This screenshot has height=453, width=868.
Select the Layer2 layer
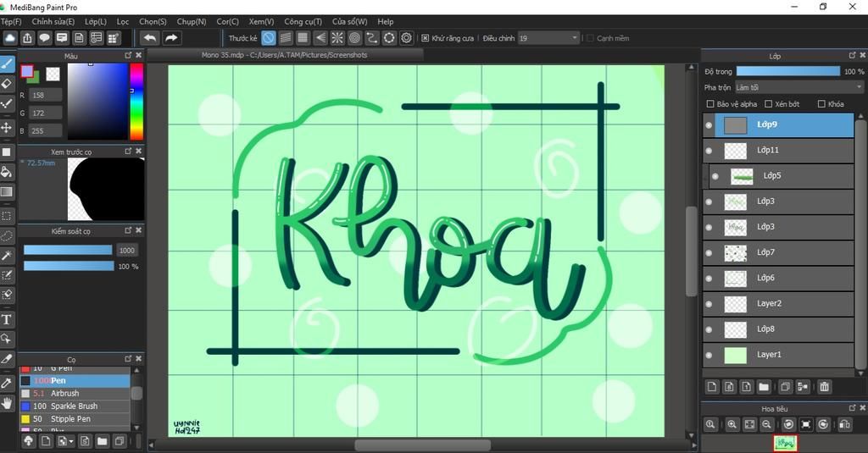pos(778,304)
